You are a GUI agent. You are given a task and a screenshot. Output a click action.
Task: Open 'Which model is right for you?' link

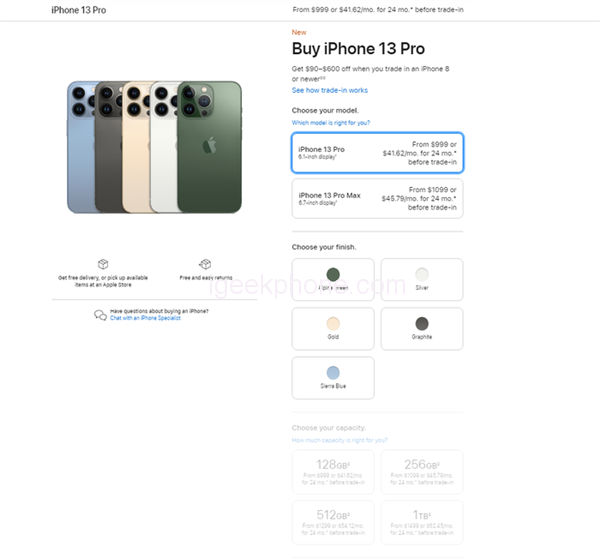331,122
